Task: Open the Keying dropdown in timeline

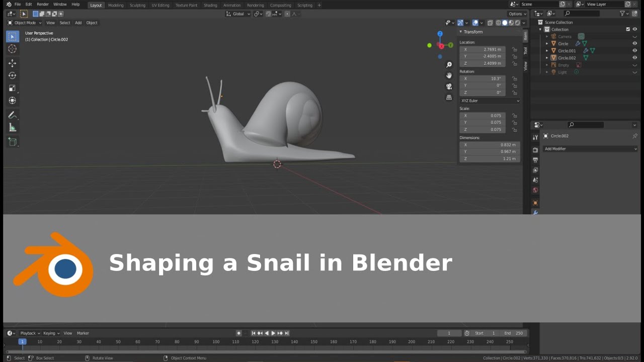Action: tap(51, 333)
